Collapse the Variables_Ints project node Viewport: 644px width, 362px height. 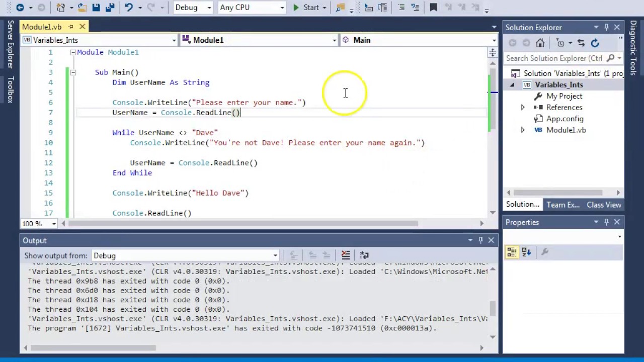pyautogui.click(x=512, y=85)
